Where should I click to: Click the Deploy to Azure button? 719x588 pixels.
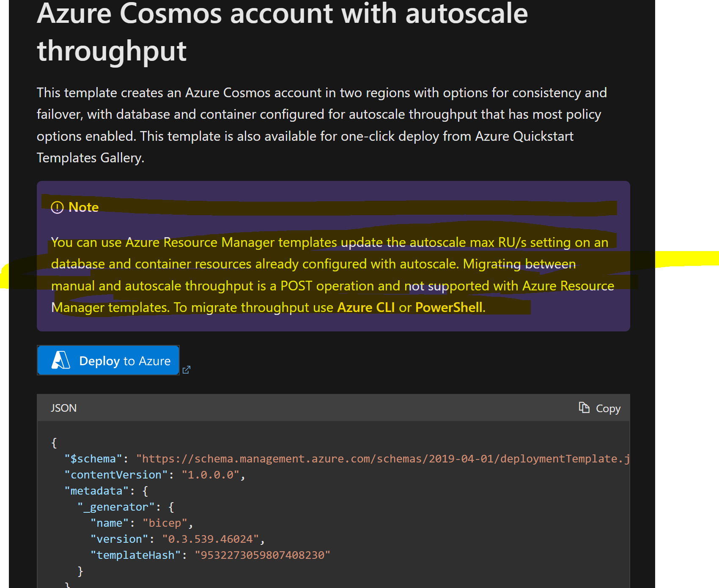[108, 360]
